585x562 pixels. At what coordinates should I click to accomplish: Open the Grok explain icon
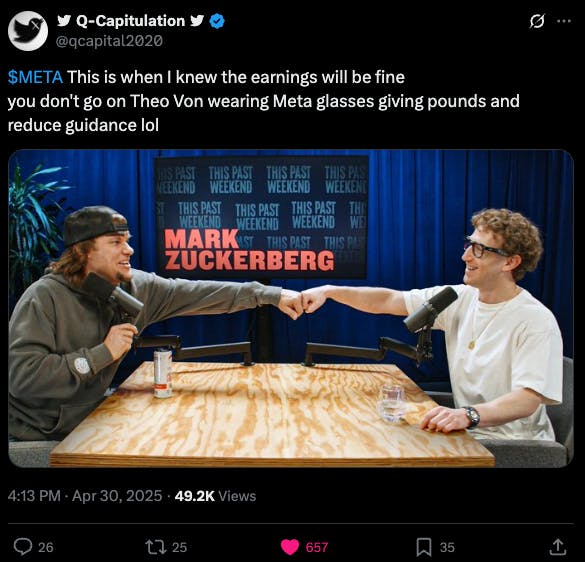[537, 21]
